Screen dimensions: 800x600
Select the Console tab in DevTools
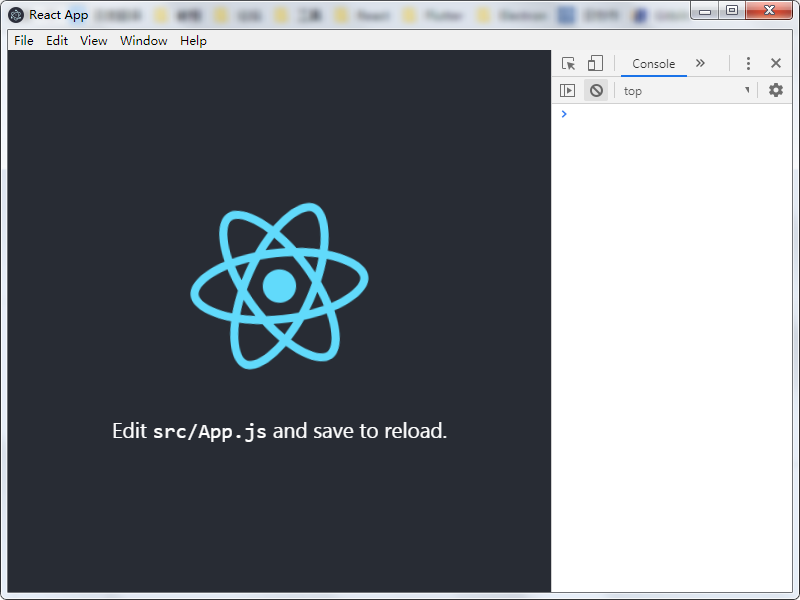click(654, 64)
